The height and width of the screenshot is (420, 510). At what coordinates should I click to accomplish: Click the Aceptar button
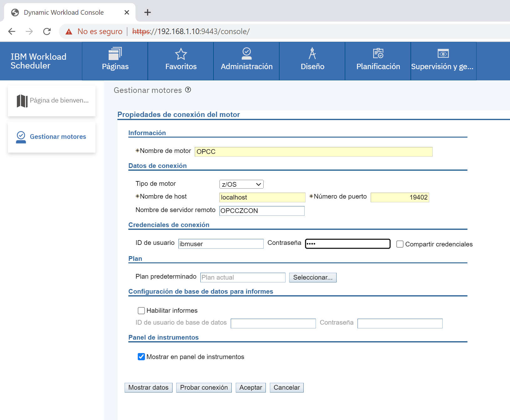click(251, 387)
